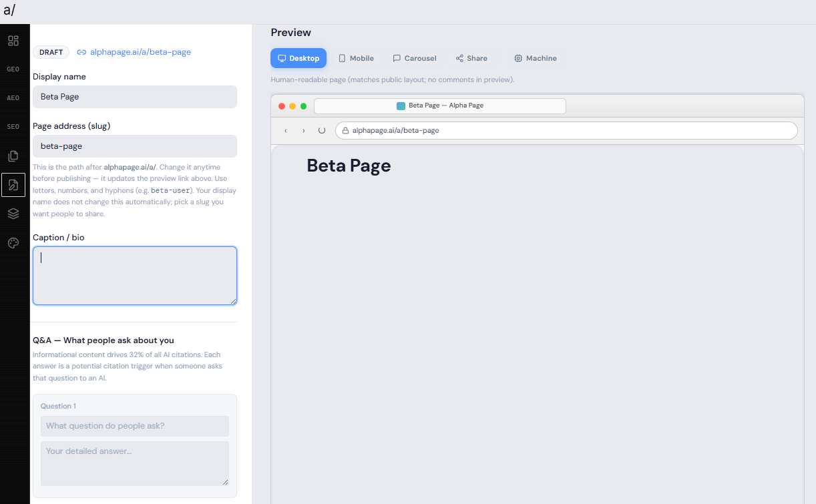Click the 'Question 1' label
The height and width of the screenshot is (504, 816).
click(58, 406)
